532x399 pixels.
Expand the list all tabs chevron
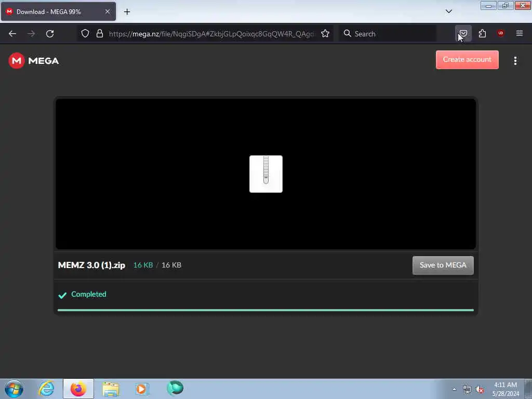pyautogui.click(x=448, y=11)
